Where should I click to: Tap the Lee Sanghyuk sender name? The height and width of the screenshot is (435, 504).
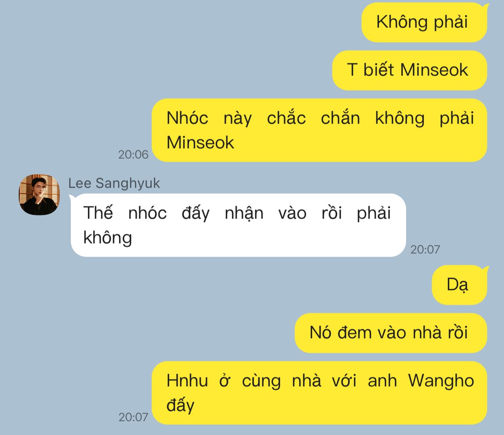point(114,183)
